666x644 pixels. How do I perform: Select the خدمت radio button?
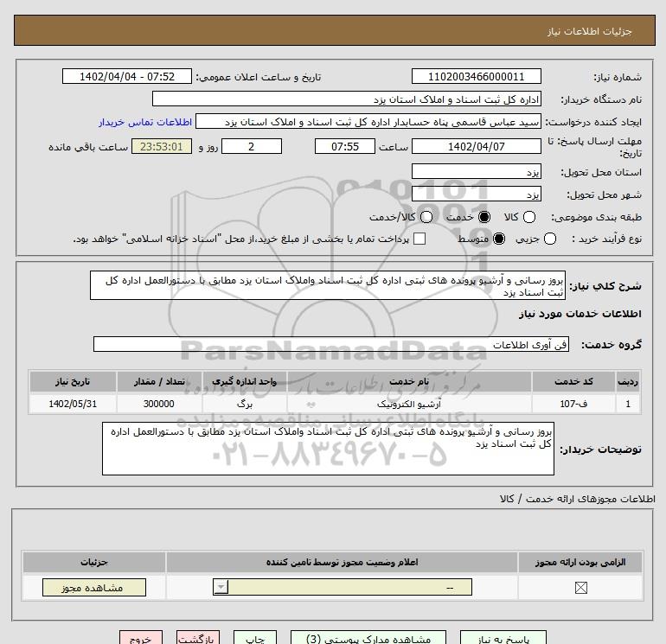click(483, 217)
